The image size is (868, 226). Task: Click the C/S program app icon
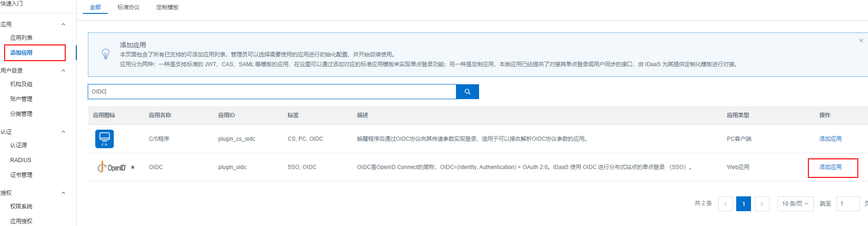[x=105, y=139]
